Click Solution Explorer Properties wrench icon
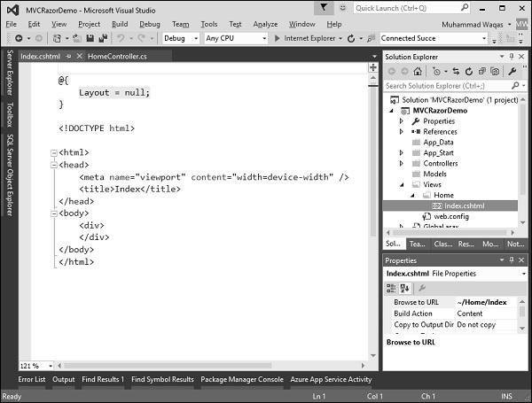532x403 pixels. tap(512, 71)
